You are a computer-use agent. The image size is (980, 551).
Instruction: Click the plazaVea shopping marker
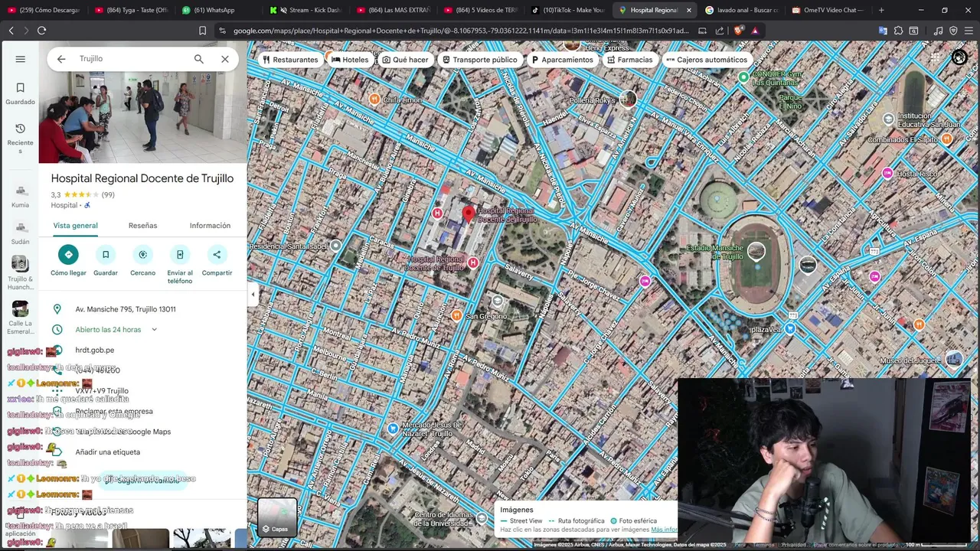(x=790, y=329)
